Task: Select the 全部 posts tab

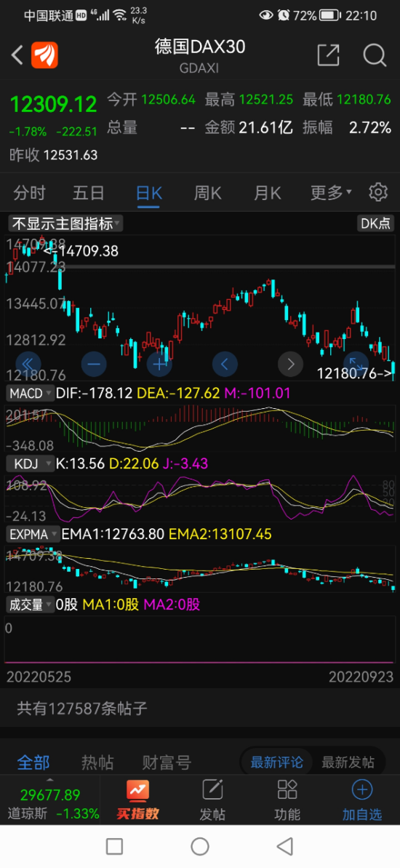Action: [33, 763]
